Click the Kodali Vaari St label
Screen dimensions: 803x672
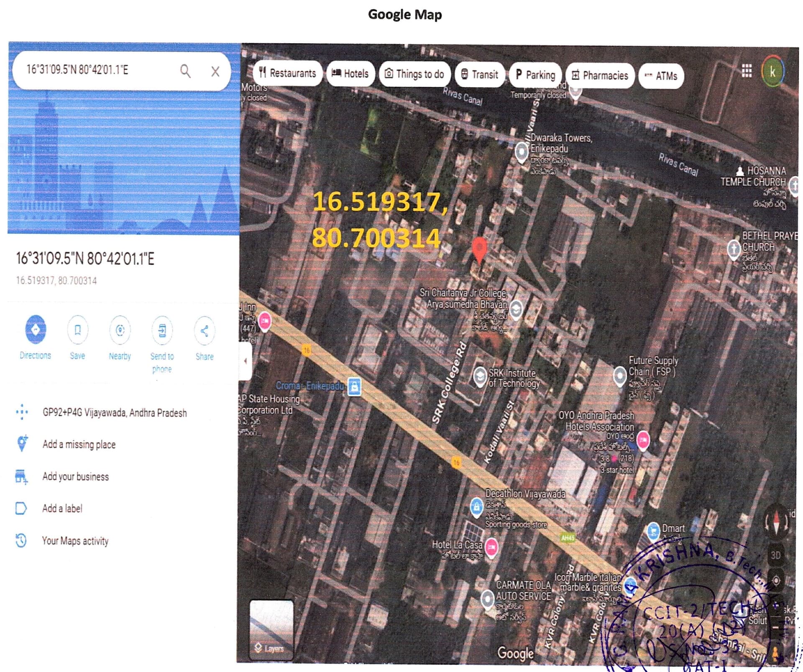tap(499, 432)
